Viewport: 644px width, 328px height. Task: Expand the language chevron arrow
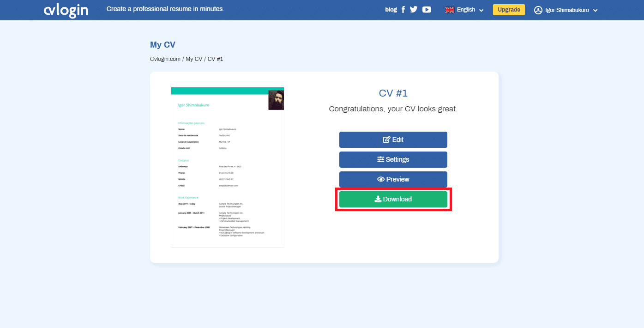[x=481, y=10]
